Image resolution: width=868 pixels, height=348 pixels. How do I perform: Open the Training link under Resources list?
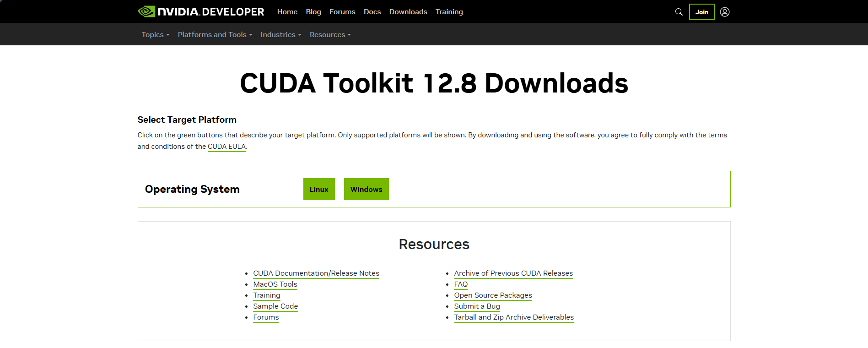click(267, 295)
